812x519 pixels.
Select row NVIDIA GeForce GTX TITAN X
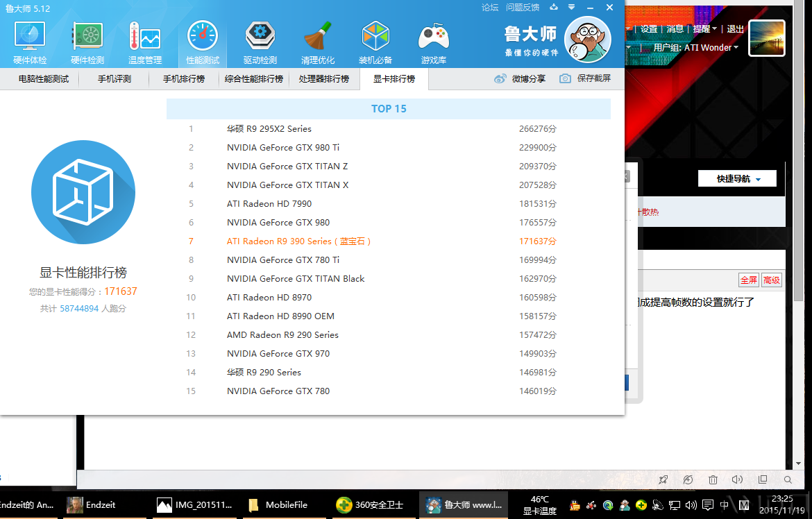[389, 185]
